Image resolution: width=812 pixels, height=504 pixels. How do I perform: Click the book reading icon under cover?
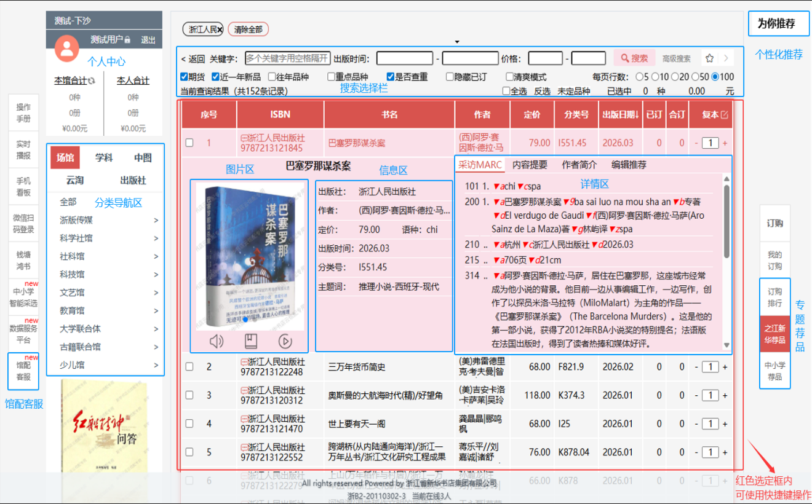251,341
